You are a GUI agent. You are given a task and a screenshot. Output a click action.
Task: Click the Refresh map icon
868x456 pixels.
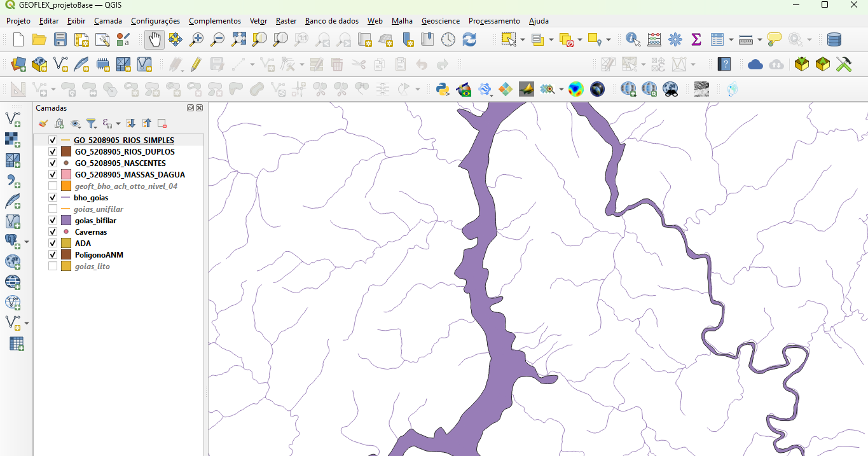[469, 39]
